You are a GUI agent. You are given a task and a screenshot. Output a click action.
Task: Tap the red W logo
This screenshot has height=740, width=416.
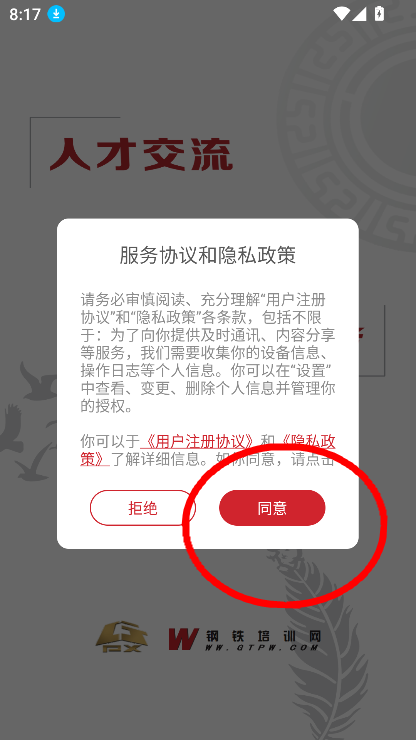pos(183,639)
